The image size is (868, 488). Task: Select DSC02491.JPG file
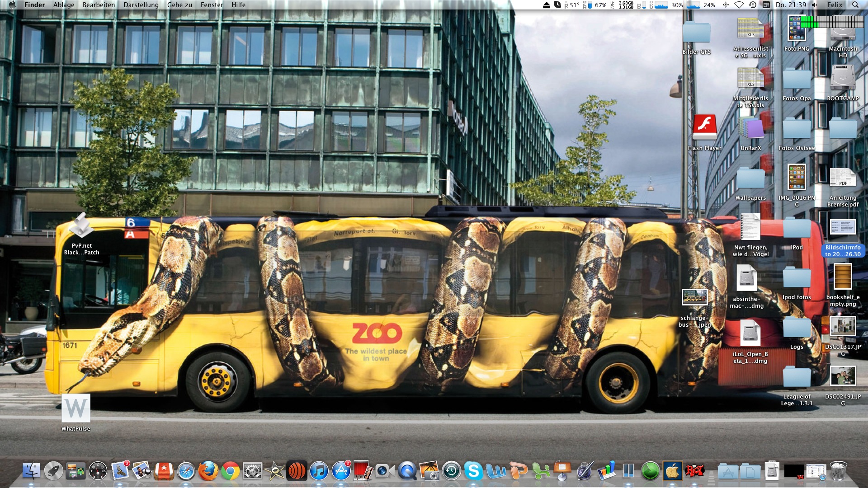coord(843,385)
